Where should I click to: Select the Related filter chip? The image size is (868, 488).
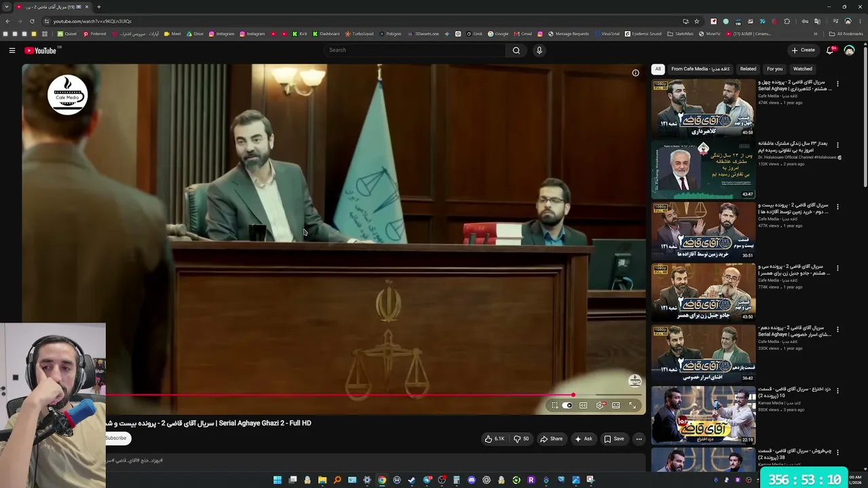coord(748,68)
